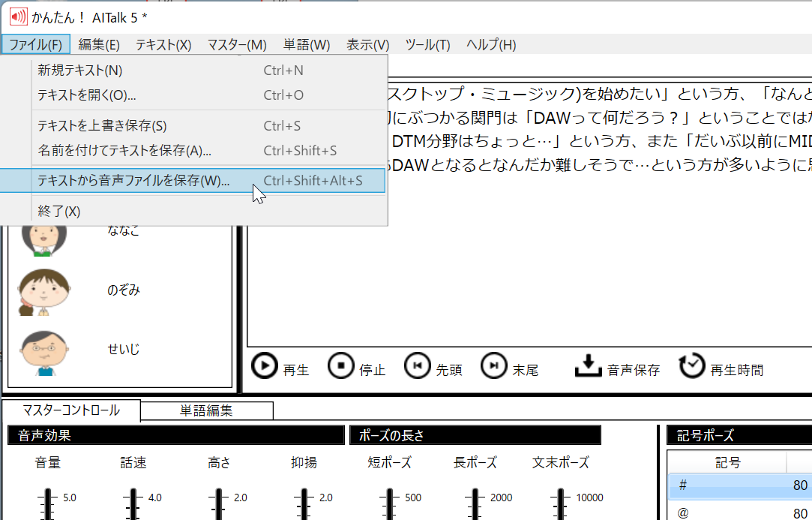Open the ファイル(F) menu

[36, 44]
